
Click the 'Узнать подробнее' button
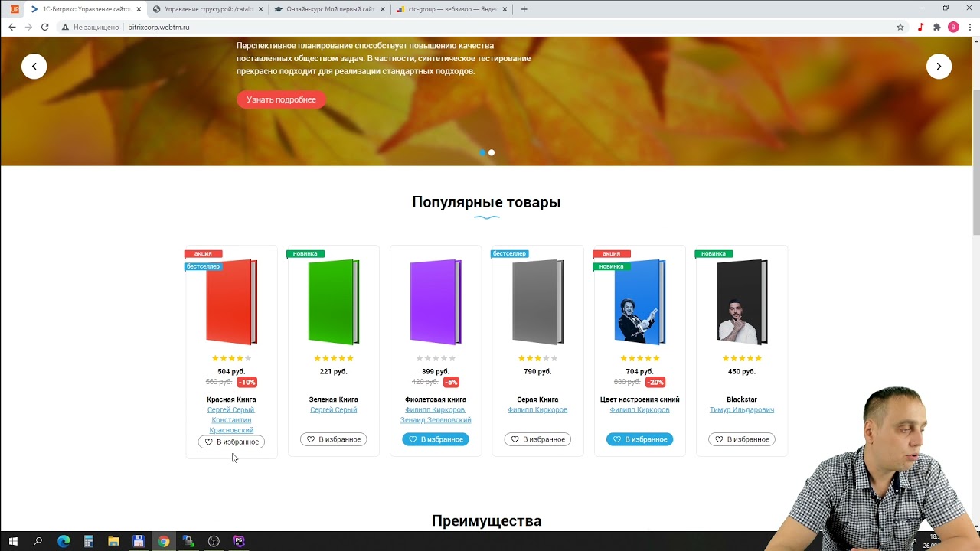point(281,99)
